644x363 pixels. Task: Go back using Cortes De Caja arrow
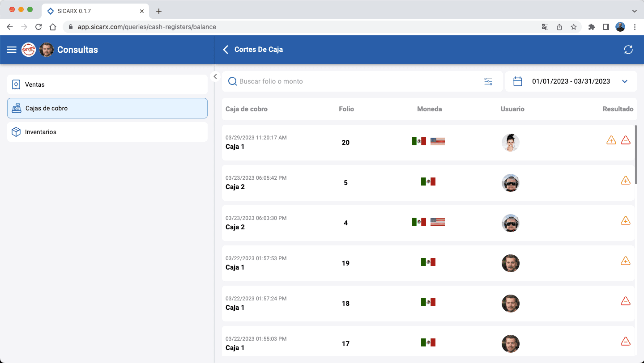pyautogui.click(x=226, y=50)
